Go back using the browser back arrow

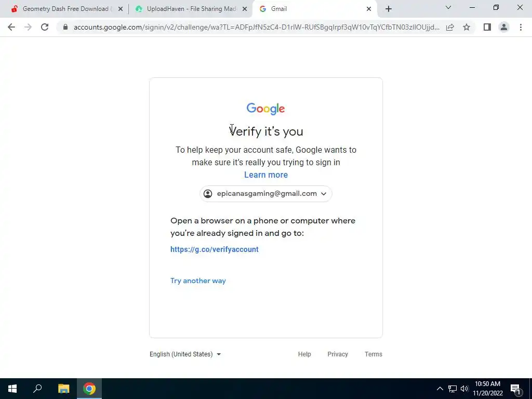click(x=11, y=27)
